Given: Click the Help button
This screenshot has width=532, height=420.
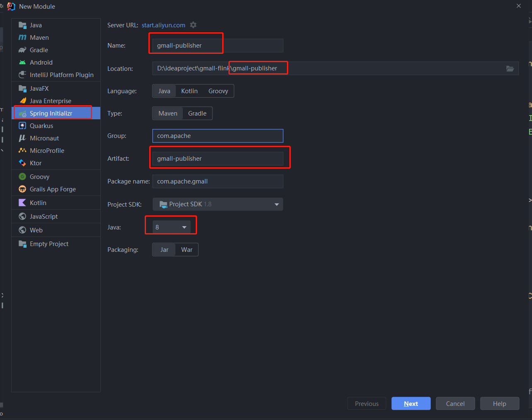Looking at the screenshot, I should pos(500,403).
